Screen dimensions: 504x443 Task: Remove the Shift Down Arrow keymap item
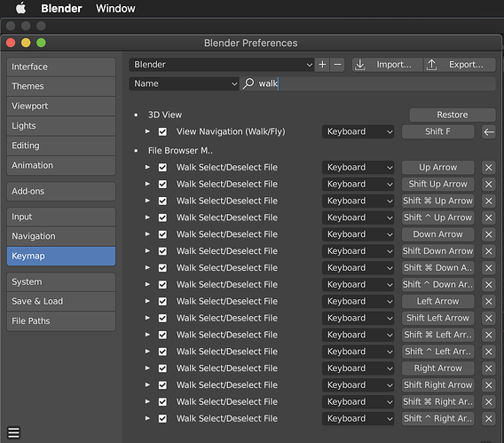(489, 251)
